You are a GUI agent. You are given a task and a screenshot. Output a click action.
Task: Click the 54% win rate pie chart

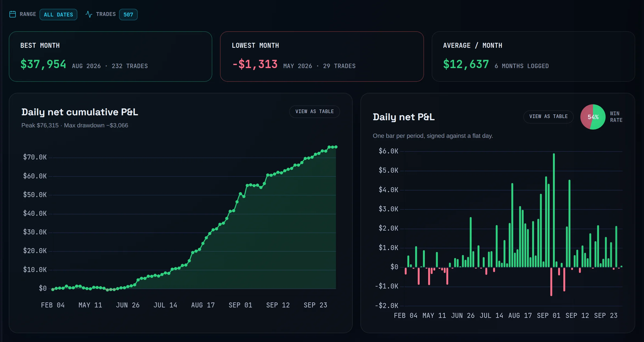(593, 117)
